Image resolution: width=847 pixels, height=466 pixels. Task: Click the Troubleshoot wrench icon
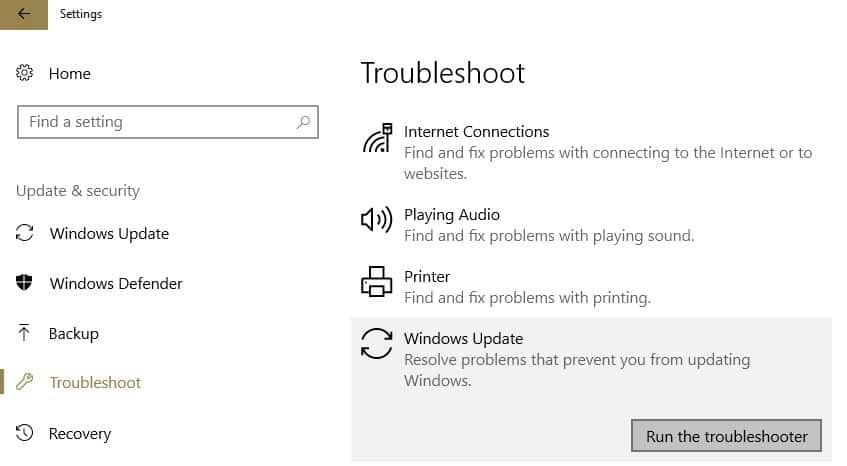point(25,382)
